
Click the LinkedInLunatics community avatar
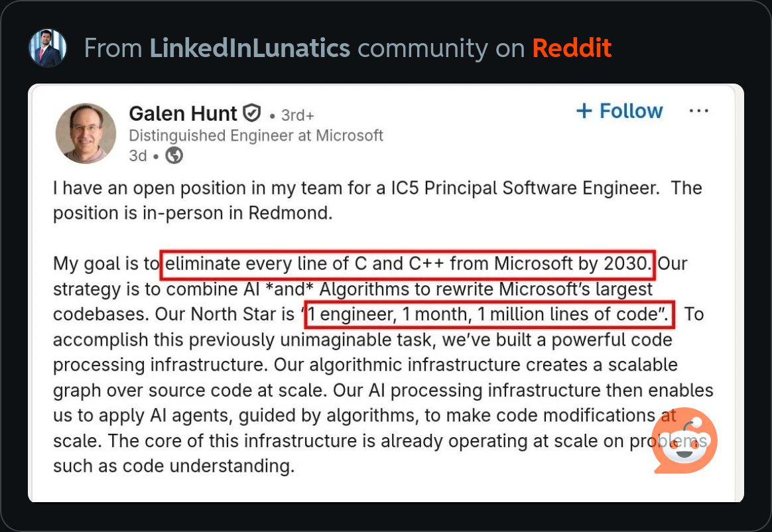point(46,47)
